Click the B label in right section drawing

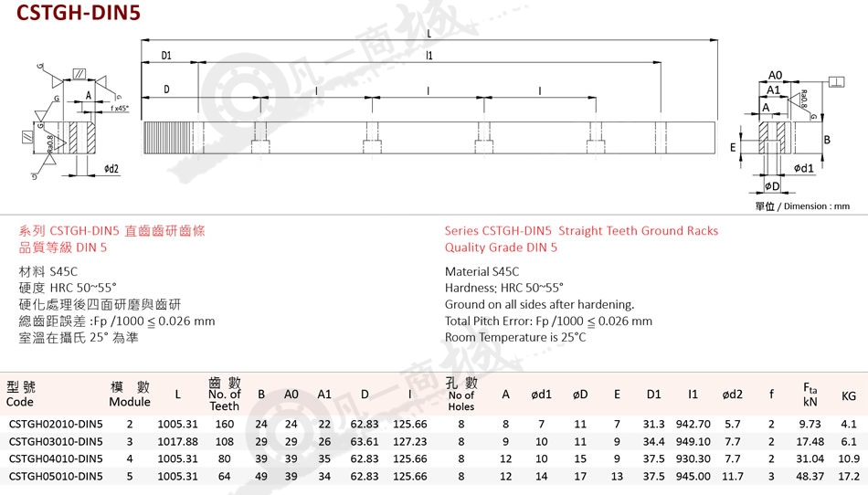point(827,140)
